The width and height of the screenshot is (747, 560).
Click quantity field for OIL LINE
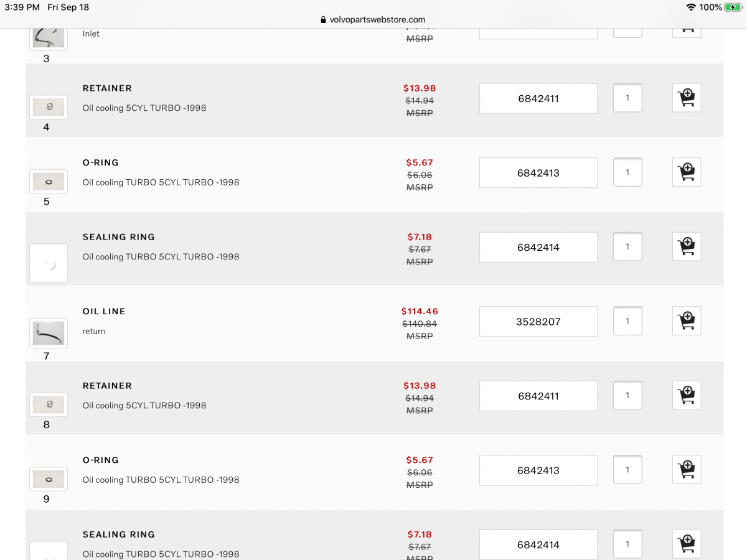[627, 321]
